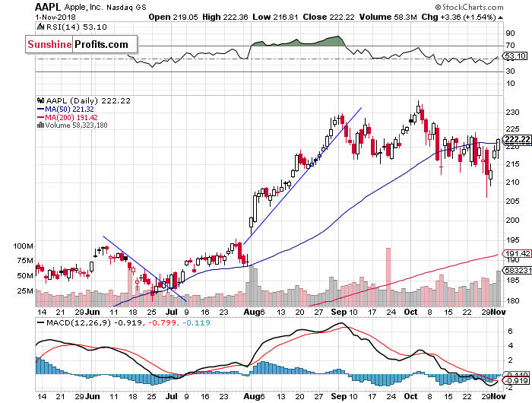The image size is (532, 403).
Task: Click Jul on the main chart date axis
Action: [172, 312]
